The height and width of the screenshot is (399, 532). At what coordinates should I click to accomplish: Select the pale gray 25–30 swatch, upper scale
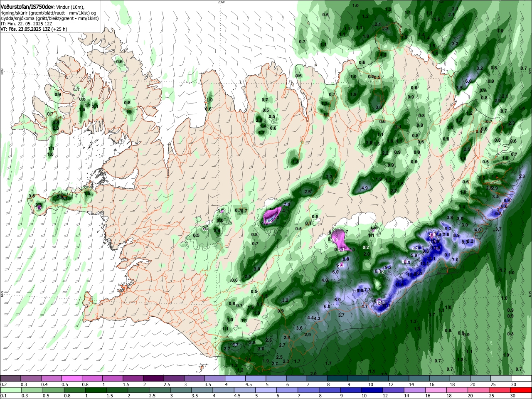[502, 379]
